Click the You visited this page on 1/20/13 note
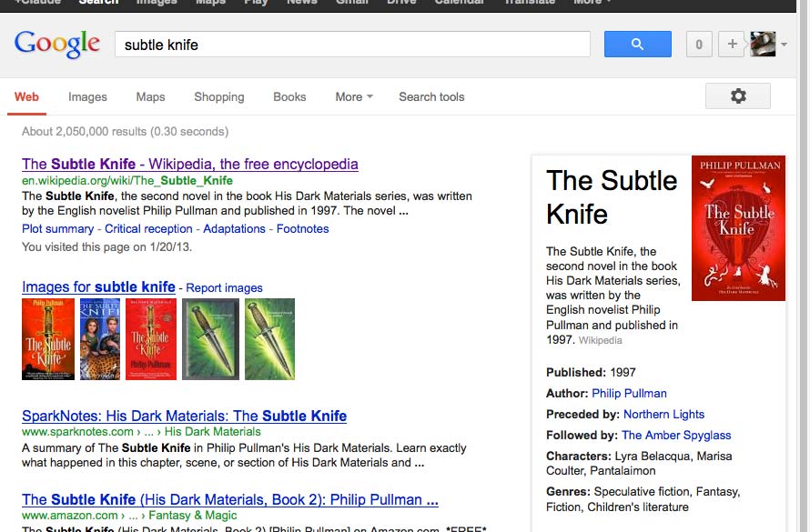This screenshot has height=532, width=810. [106, 247]
